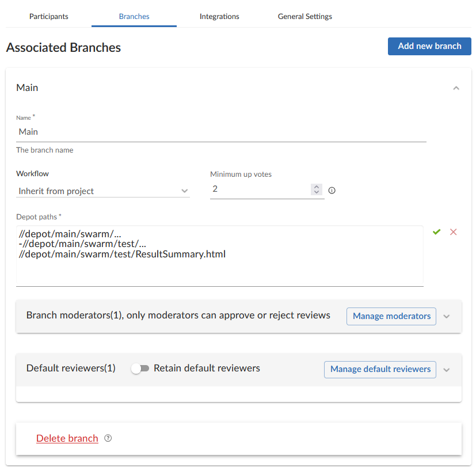Screen dimensions: 476x467
Task: Cancel depot paths edit with red X
Action: (454, 231)
